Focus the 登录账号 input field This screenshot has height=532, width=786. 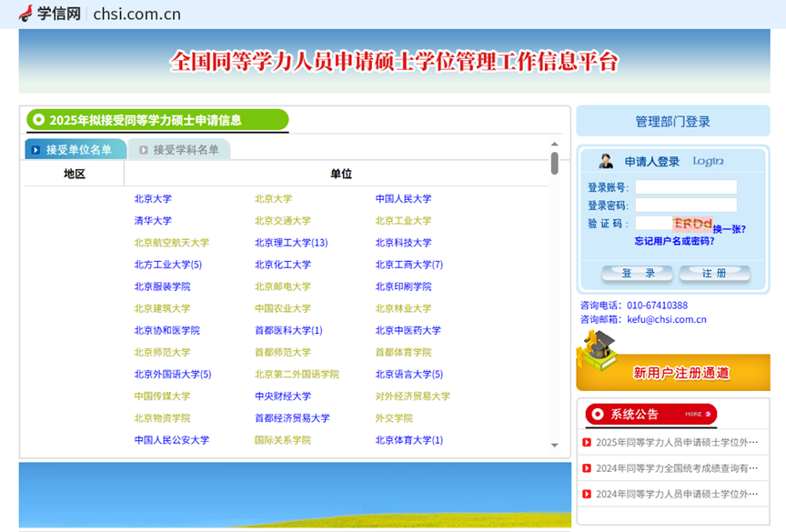click(x=686, y=186)
